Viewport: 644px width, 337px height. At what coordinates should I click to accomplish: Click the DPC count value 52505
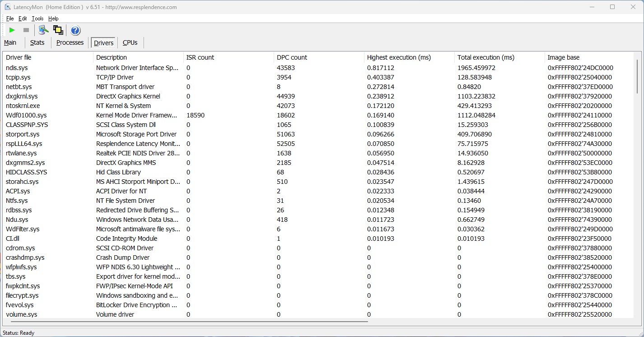click(x=286, y=144)
